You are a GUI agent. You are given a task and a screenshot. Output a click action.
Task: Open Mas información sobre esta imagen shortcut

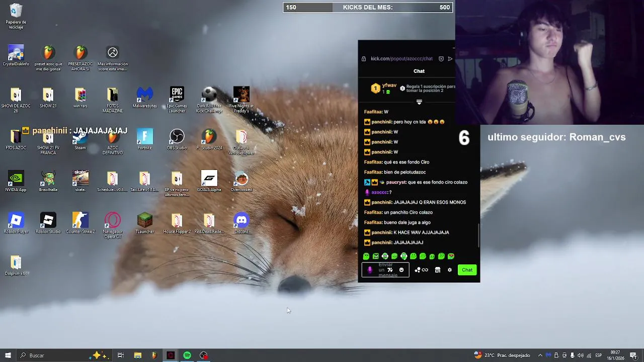[x=113, y=58]
